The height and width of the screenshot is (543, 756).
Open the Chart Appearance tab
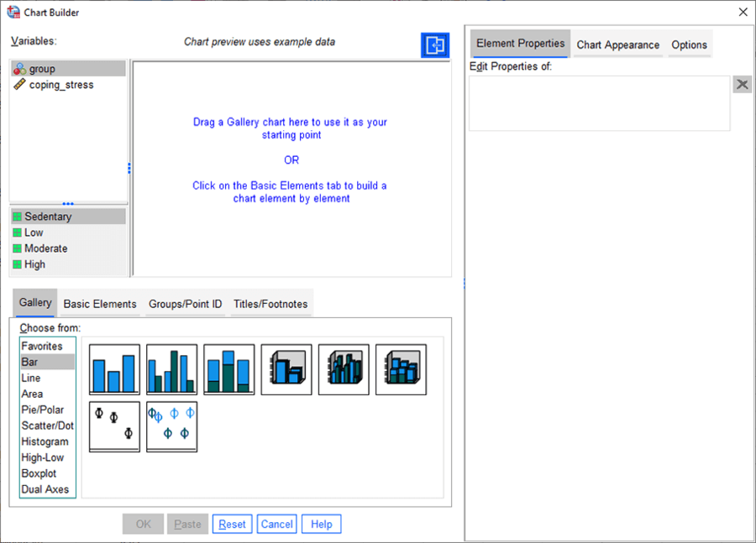[x=617, y=44]
